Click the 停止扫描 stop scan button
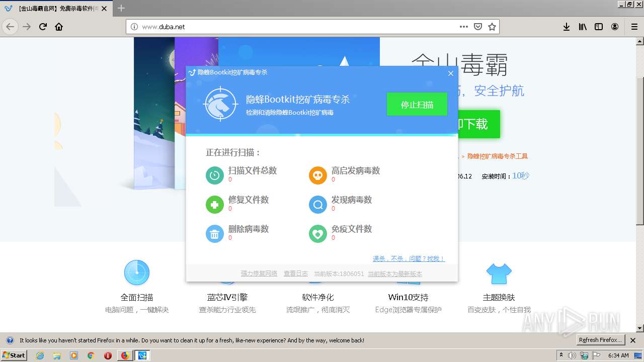Viewport: 644px width, 362px height. point(417,105)
